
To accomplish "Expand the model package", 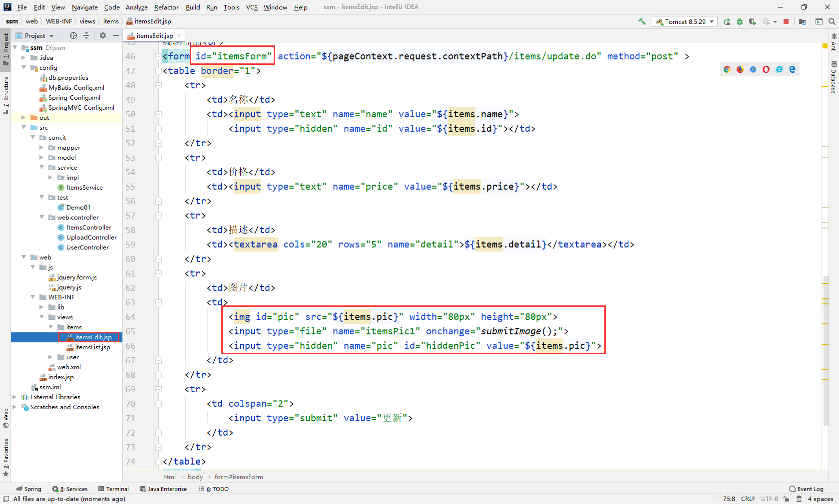I will (41, 157).
